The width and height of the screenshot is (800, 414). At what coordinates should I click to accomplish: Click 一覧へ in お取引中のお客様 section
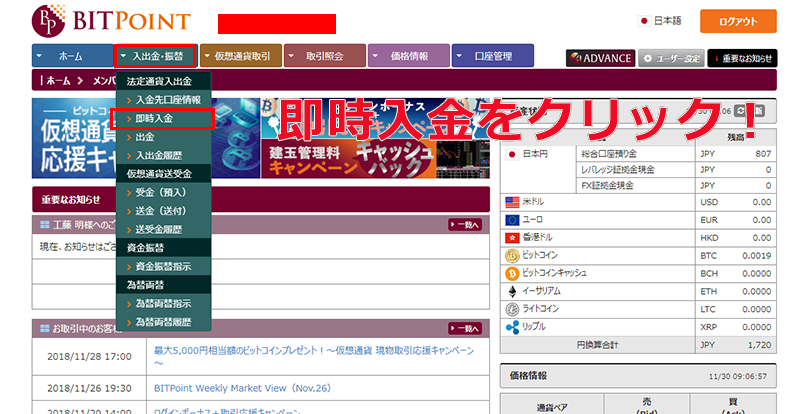465,328
